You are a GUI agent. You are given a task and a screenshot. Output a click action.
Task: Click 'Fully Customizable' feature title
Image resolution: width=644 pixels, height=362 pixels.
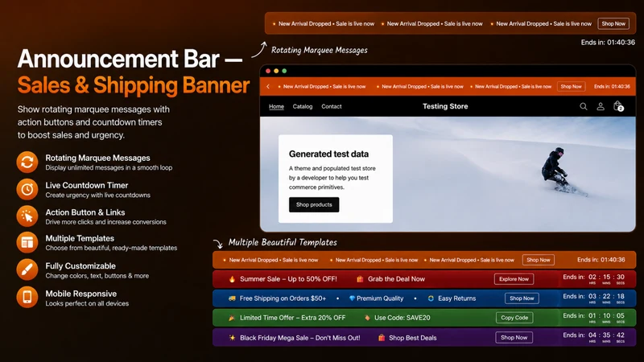(80, 266)
